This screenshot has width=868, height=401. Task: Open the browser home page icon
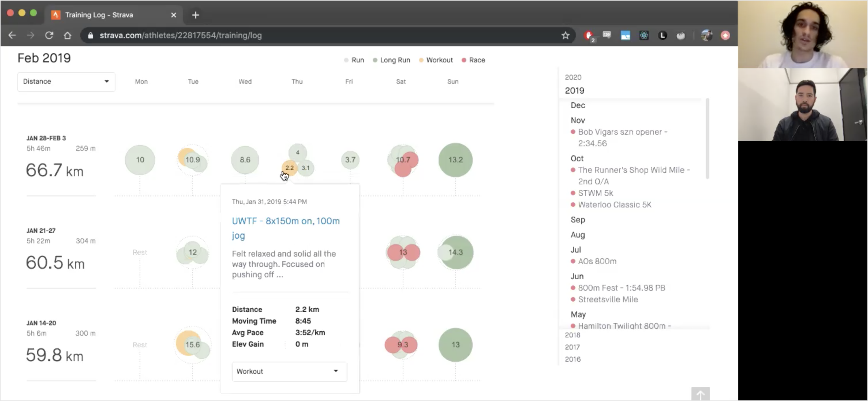tap(68, 36)
